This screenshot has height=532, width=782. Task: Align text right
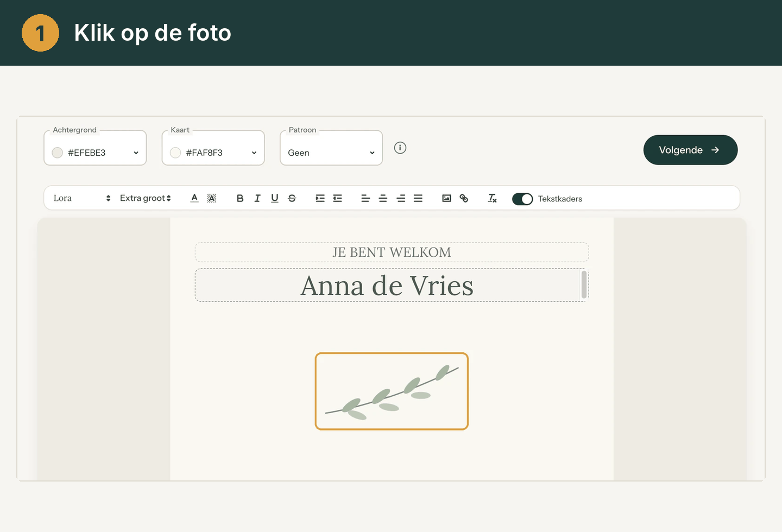point(401,198)
